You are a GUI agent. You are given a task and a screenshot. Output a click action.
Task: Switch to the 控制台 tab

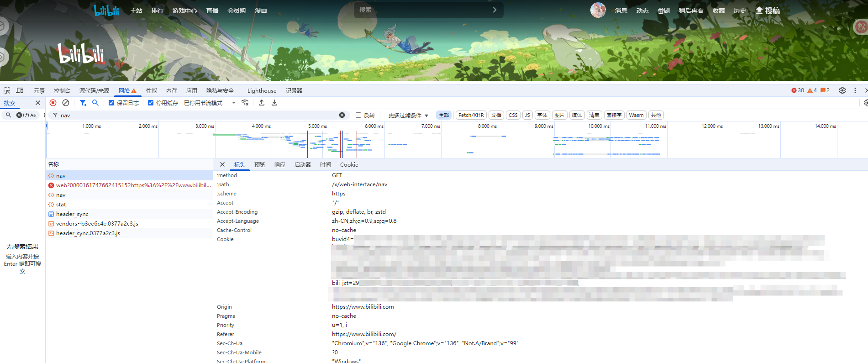point(62,90)
